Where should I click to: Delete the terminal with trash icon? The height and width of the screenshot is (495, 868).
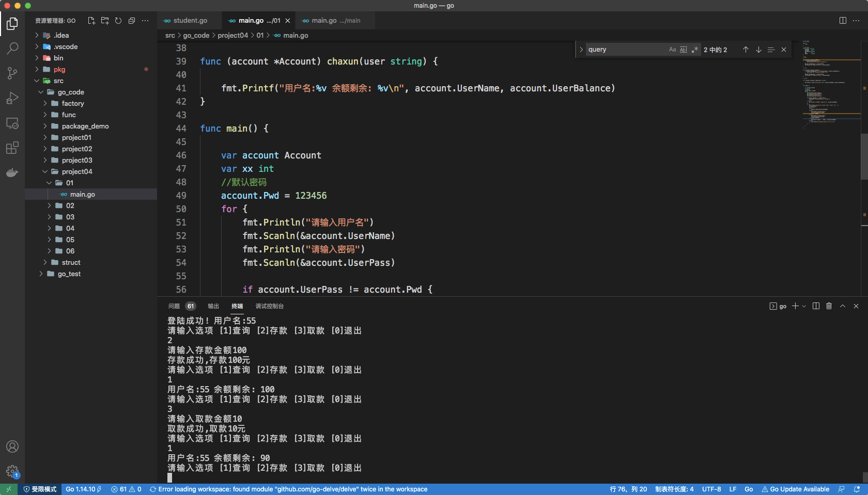pos(829,306)
